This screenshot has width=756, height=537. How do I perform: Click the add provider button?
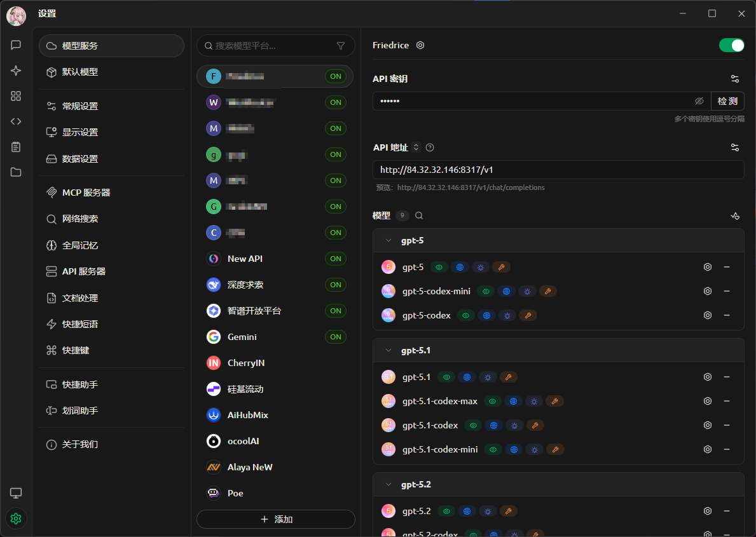tap(276, 519)
